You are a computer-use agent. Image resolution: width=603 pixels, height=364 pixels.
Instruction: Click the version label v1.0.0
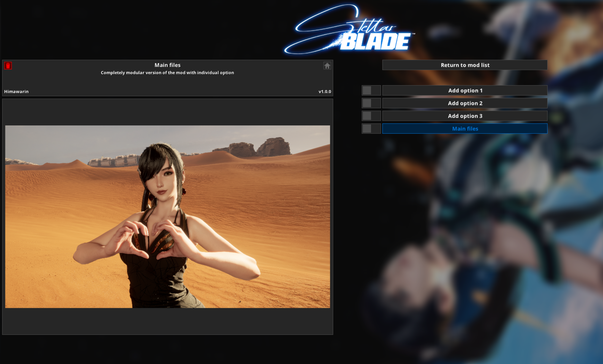[325, 92]
